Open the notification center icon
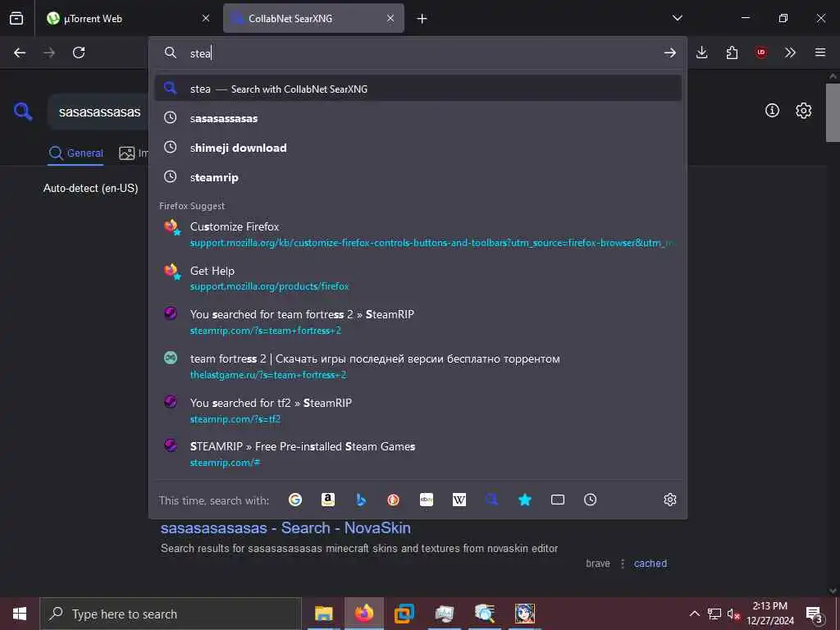Screen dimensions: 840x630 (815, 614)
